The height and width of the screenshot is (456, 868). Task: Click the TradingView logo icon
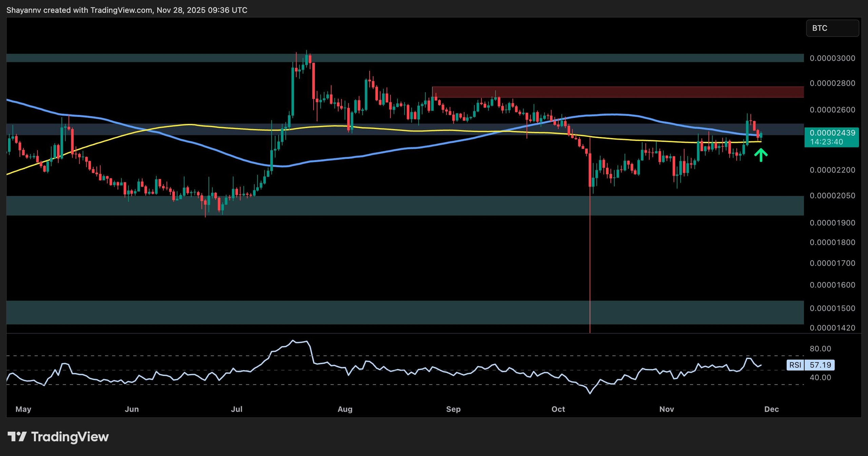(17, 436)
